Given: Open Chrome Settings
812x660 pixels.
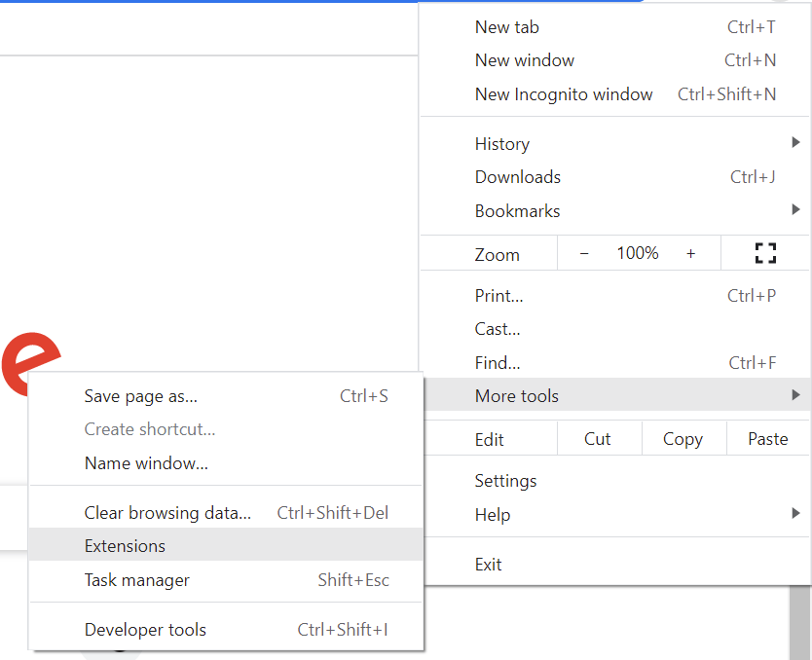Looking at the screenshot, I should [506, 481].
